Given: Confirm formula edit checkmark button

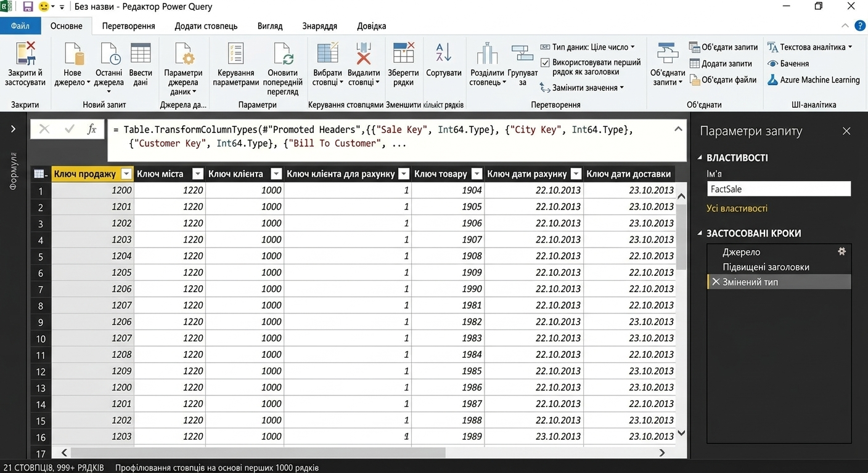Looking at the screenshot, I should click(69, 129).
